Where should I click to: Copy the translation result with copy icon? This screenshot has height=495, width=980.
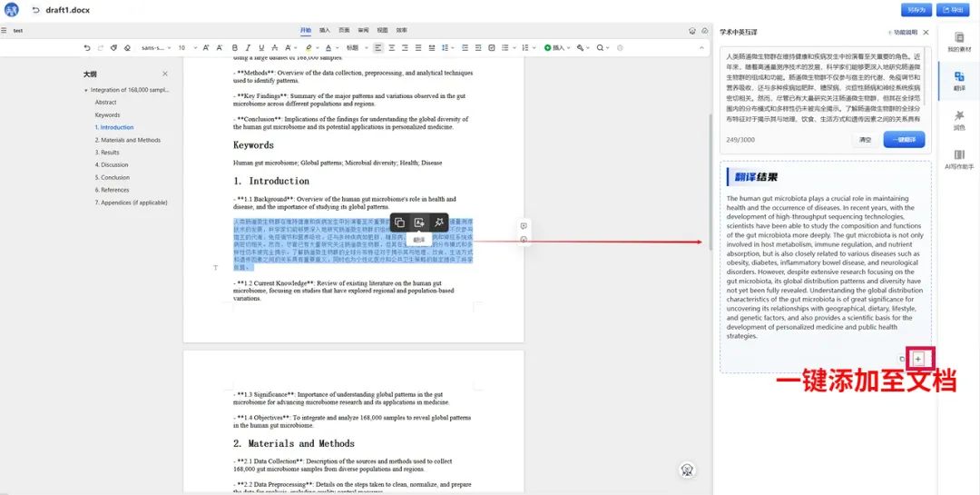(x=901, y=359)
